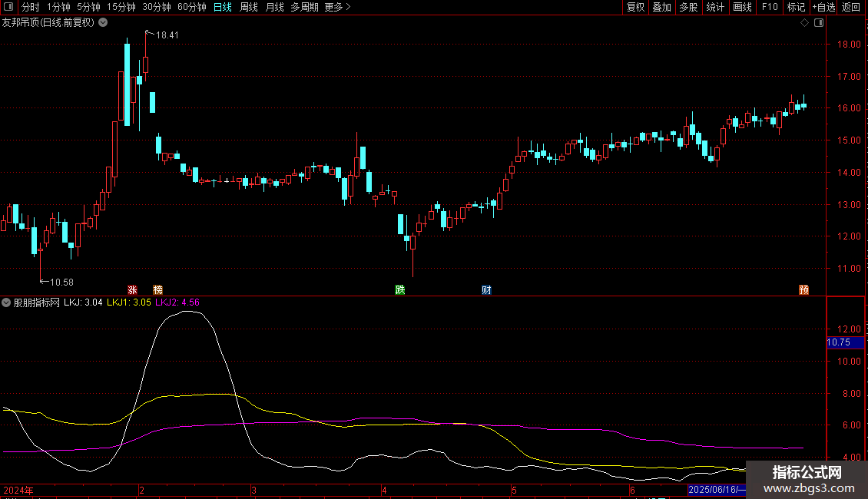The height and width of the screenshot is (499, 868).
Task: Open the 画线 drawing tools
Action: click(x=742, y=8)
